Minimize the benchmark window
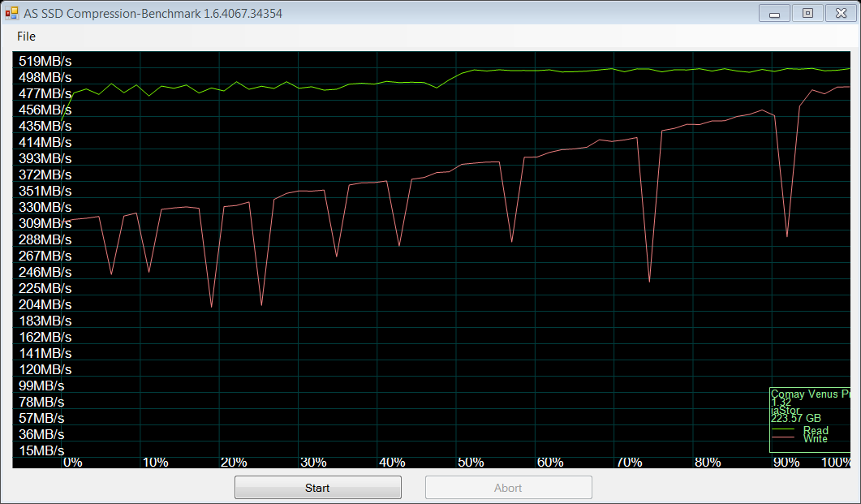The width and height of the screenshot is (861, 504). tap(774, 13)
